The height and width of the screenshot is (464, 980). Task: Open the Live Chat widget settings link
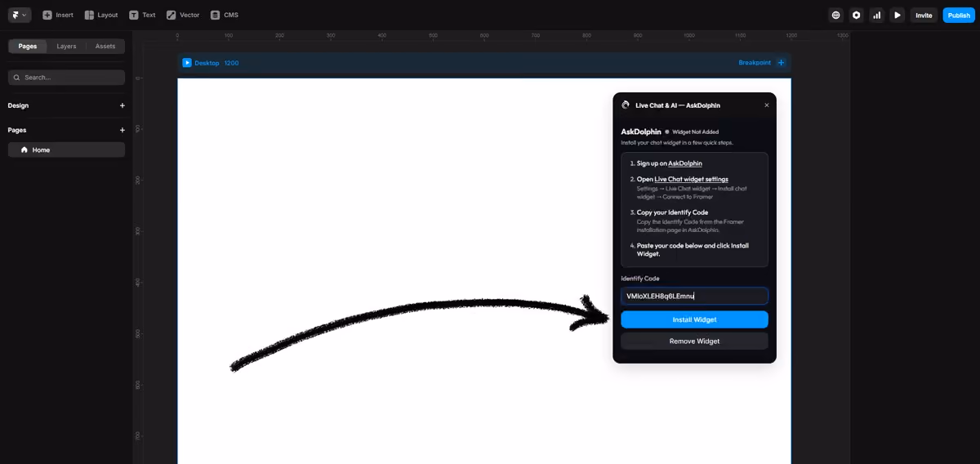point(691,179)
